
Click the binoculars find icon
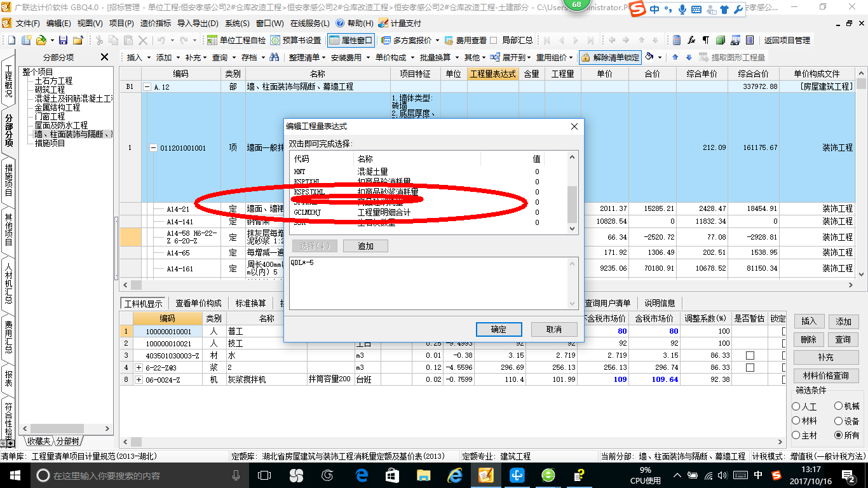pyautogui.click(x=275, y=57)
